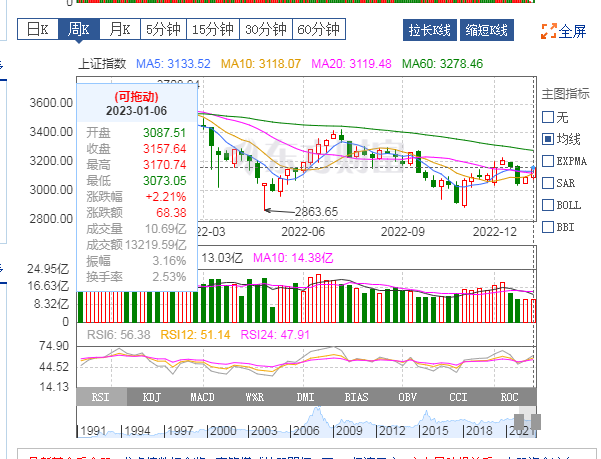Click the left handle of the timeline range slider

(519, 421)
